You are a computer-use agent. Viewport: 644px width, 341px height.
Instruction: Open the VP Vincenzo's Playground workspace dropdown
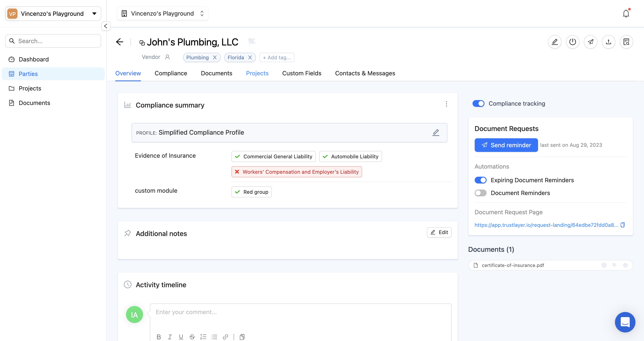53,13
